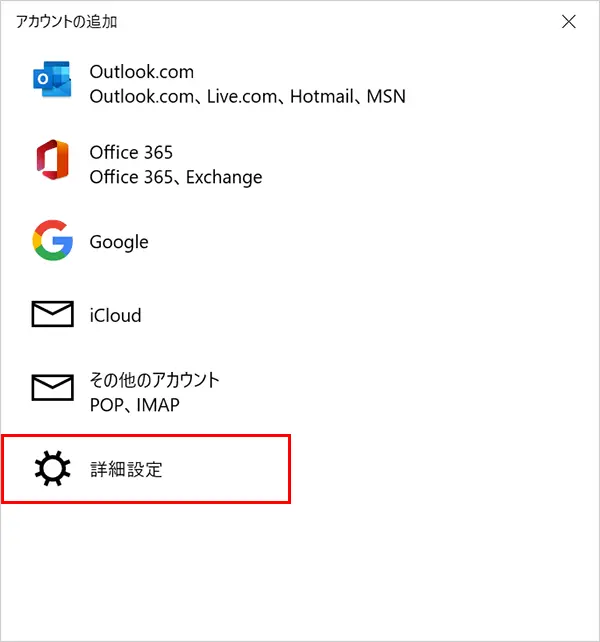Click the gear icon for 詳細設定
The height and width of the screenshot is (642, 600).
click(52, 468)
